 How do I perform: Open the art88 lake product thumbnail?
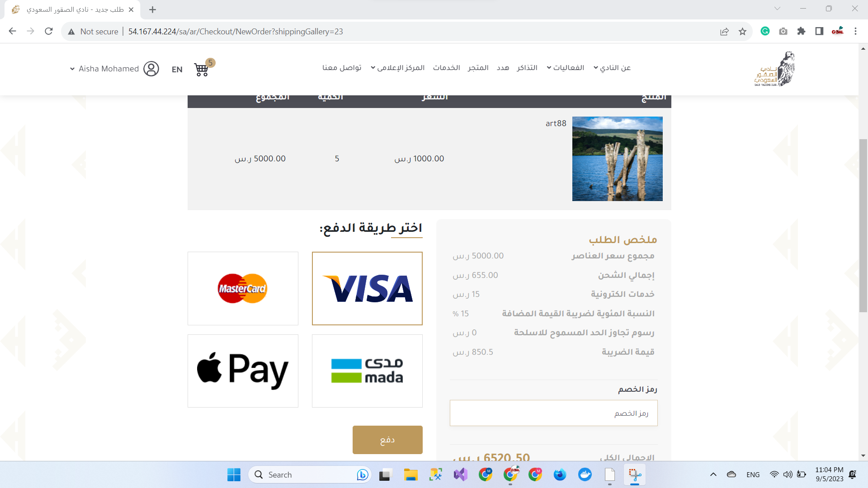pyautogui.click(x=618, y=159)
